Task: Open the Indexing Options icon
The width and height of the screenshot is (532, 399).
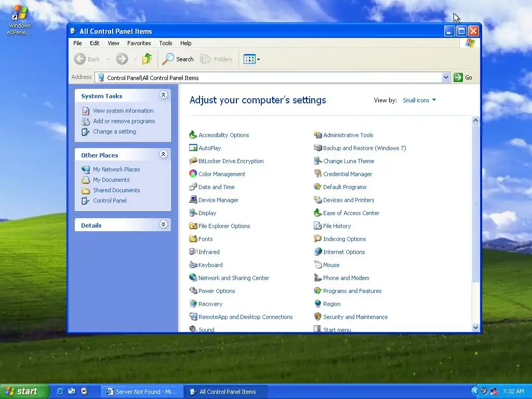Action: 317,239
